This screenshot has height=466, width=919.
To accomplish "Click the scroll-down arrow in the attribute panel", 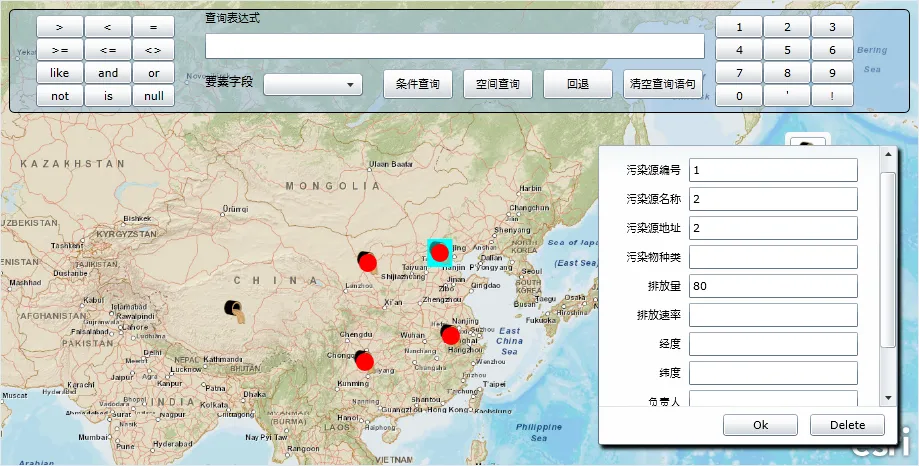I will coord(887,398).
